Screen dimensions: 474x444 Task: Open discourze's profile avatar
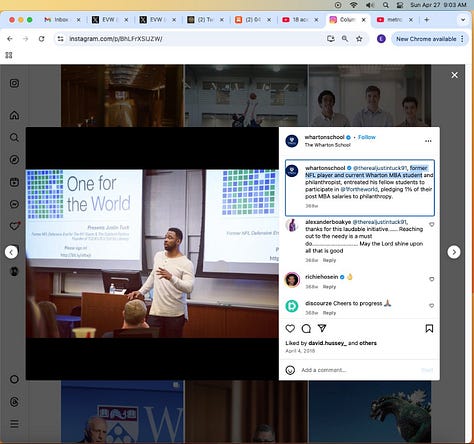click(292, 306)
